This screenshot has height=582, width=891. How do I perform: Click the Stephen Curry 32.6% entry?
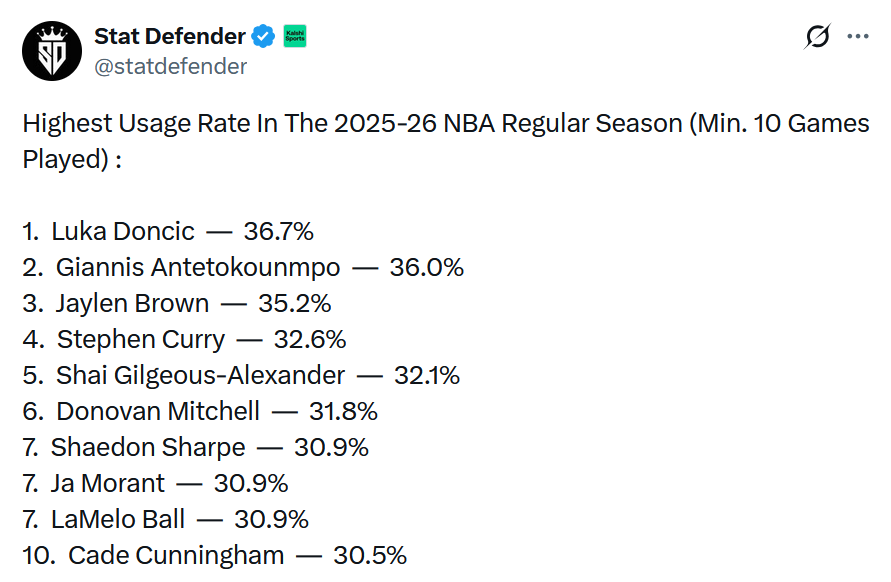(184, 340)
